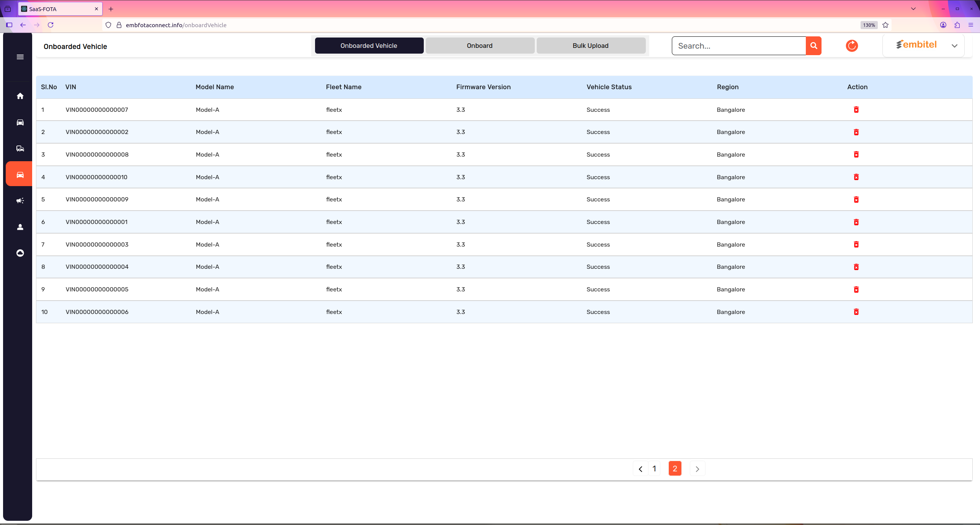Screen dimensions: 980x525
Task: Open the Home icon in sidebar
Action: [20, 96]
